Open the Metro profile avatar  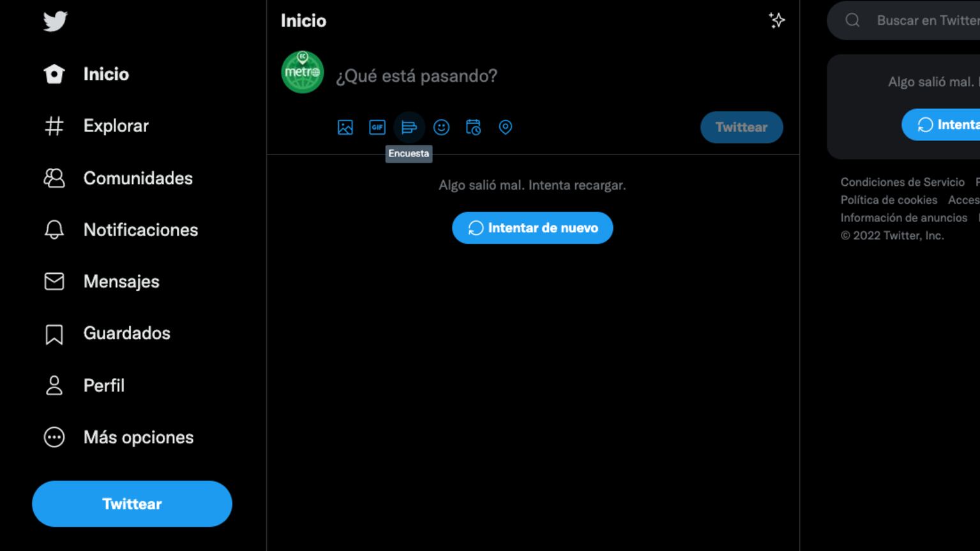pos(303,72)
